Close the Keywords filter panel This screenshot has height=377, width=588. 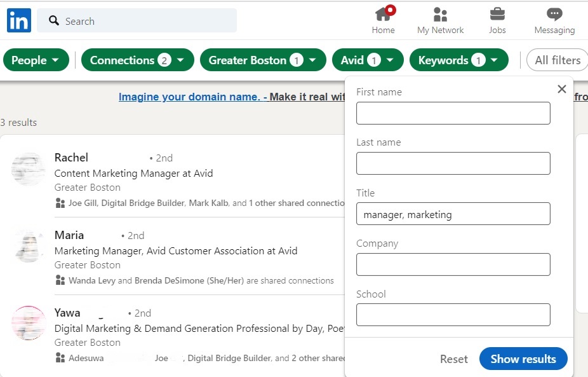(x=561, y=90)
